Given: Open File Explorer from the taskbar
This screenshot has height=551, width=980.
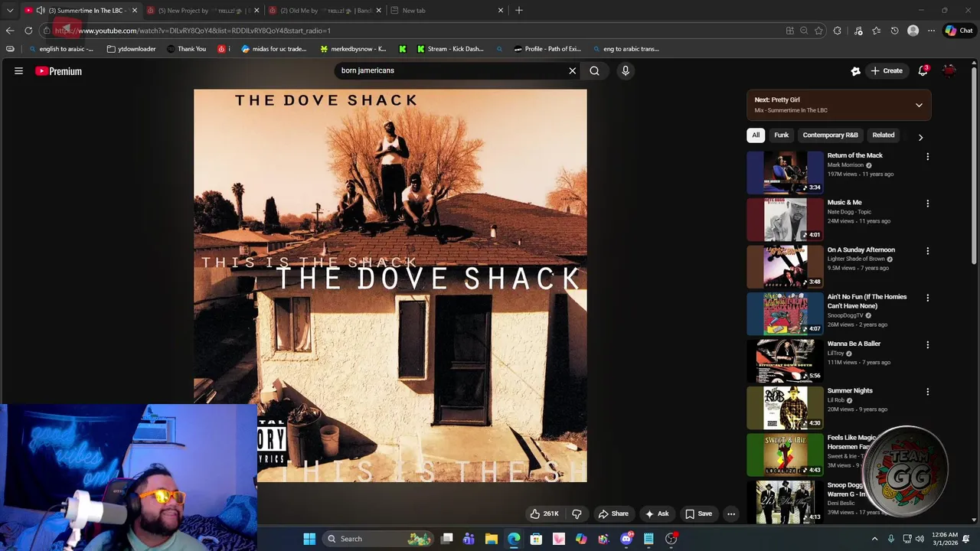Looking at the screenshot, I should 492,539.
